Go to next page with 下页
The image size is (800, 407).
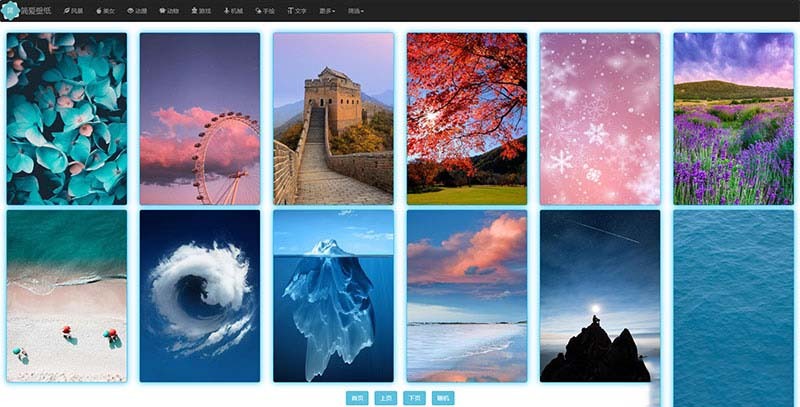[414, 398]
